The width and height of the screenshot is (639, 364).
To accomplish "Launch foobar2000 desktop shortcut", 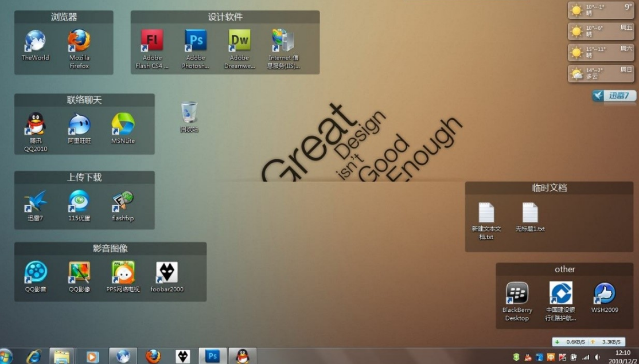I will pos(167,273).
